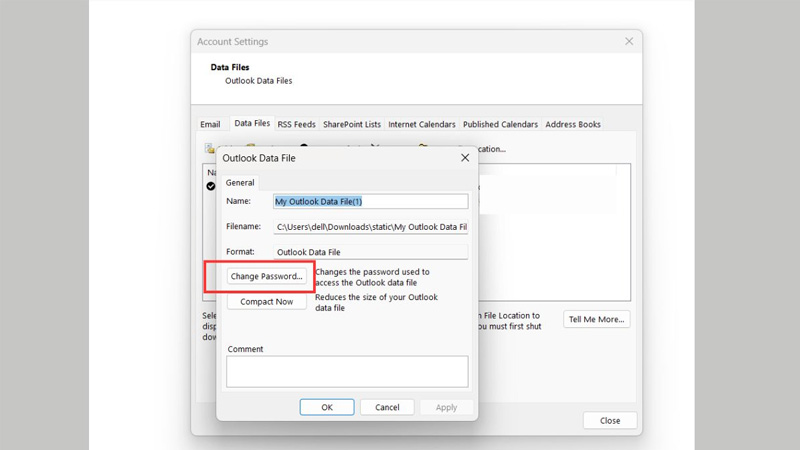Go to the Internet Calendars tab

pos(422,124)
